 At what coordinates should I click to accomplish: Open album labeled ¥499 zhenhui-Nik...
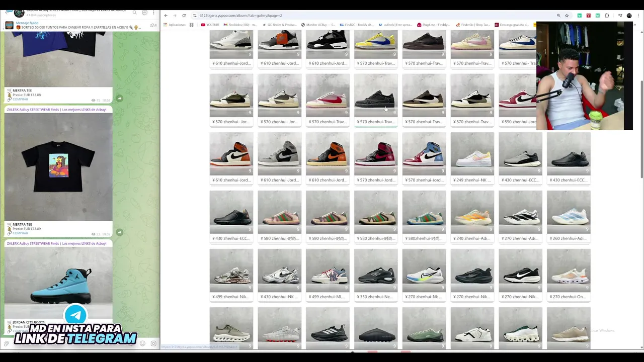[231, 297]
